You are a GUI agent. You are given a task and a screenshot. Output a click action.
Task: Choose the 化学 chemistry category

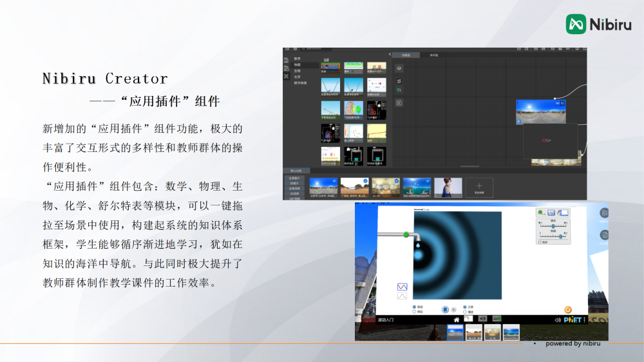click(298, 77)
